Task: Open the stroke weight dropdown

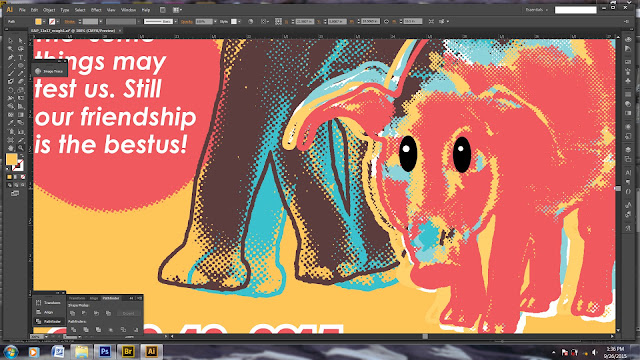Action: [x=100, y=22]
